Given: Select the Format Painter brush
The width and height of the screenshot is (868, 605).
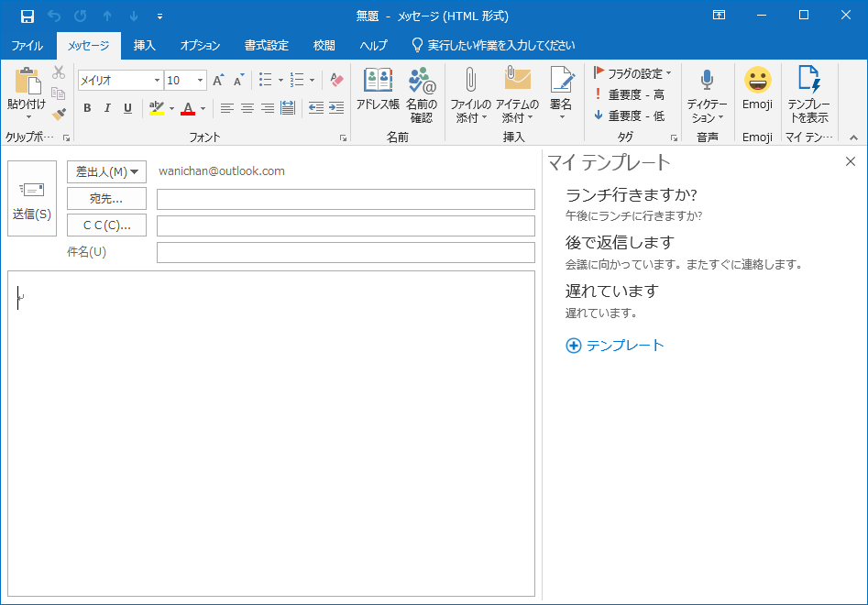Looking at the screenshot, I should [59, 114].
